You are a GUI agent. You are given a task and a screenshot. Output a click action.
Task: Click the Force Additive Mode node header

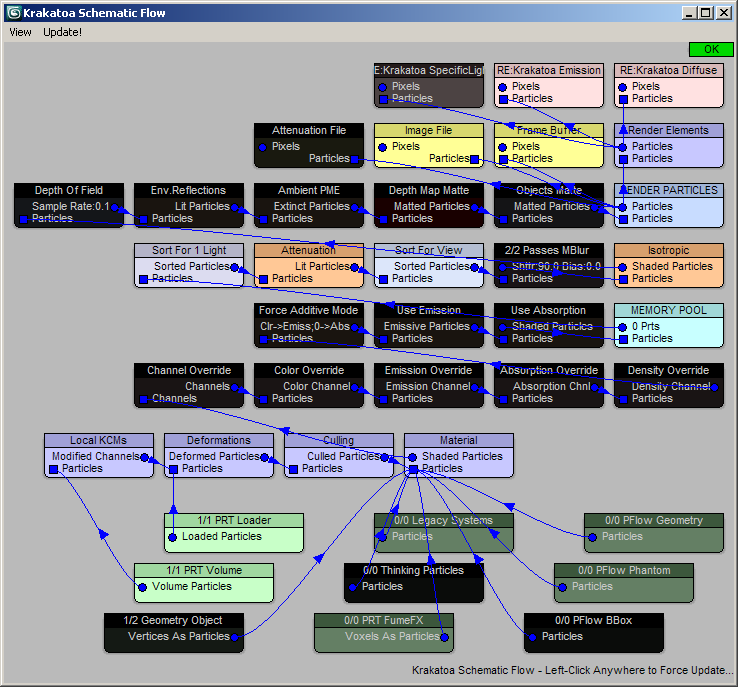click(x=309, y=310)
